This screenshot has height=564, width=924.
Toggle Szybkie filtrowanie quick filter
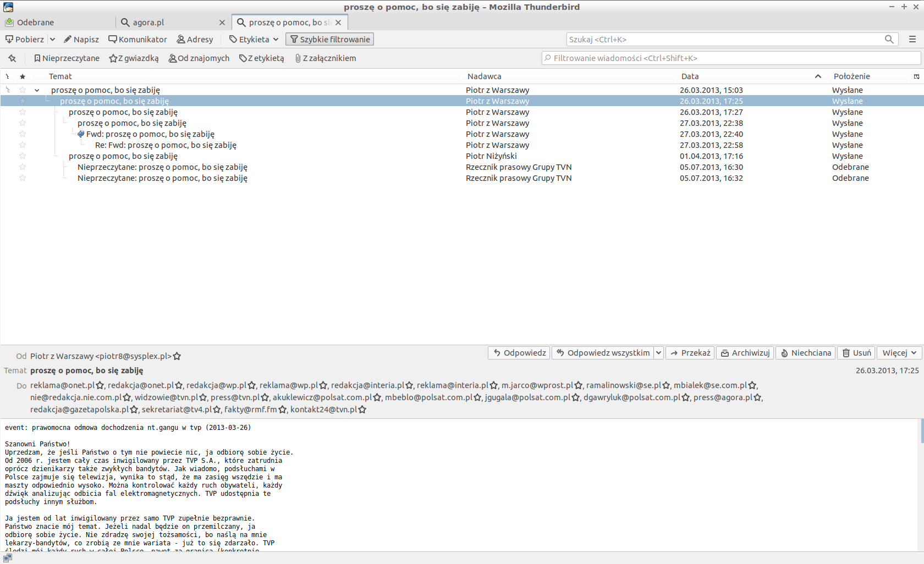tap(329, 40)
